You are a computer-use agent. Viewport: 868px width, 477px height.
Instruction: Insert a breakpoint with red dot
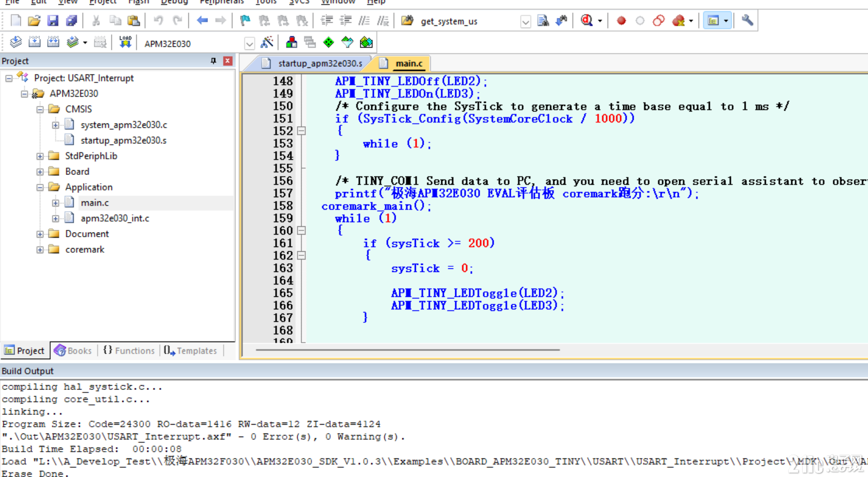[621, 21]
